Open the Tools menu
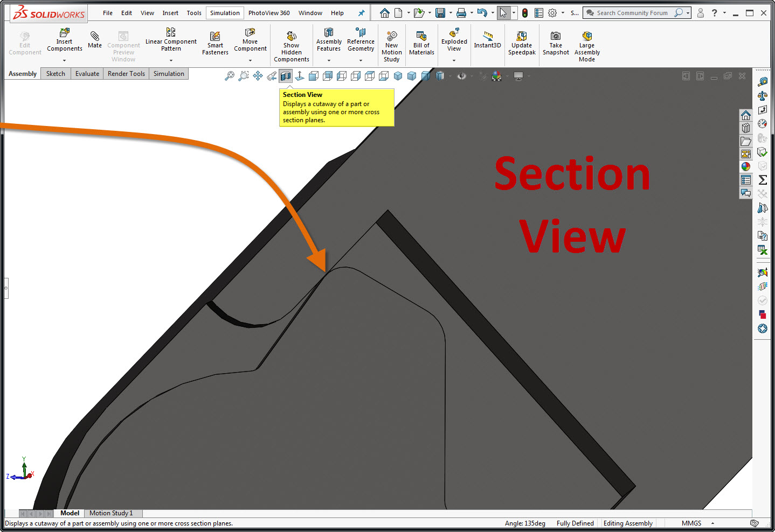 tap(194, 13)
